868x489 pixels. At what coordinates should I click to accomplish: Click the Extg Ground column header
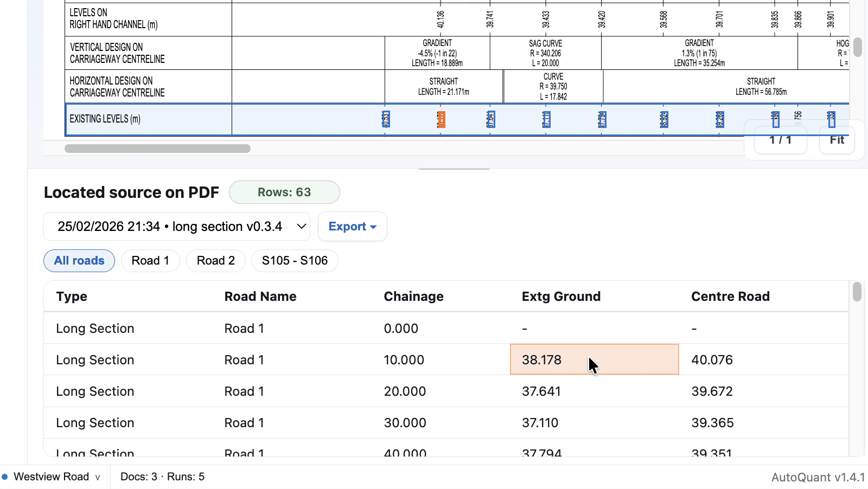[x=561, y=297]
